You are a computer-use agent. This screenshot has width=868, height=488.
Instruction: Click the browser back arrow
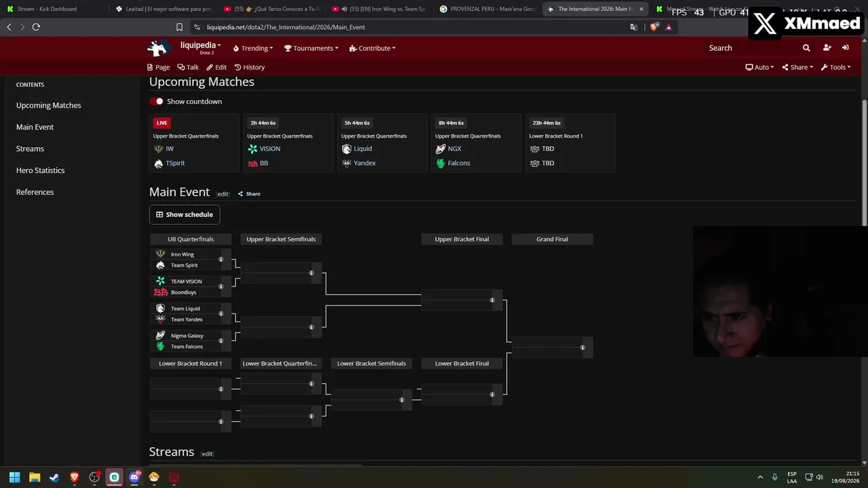coord(9,27)
